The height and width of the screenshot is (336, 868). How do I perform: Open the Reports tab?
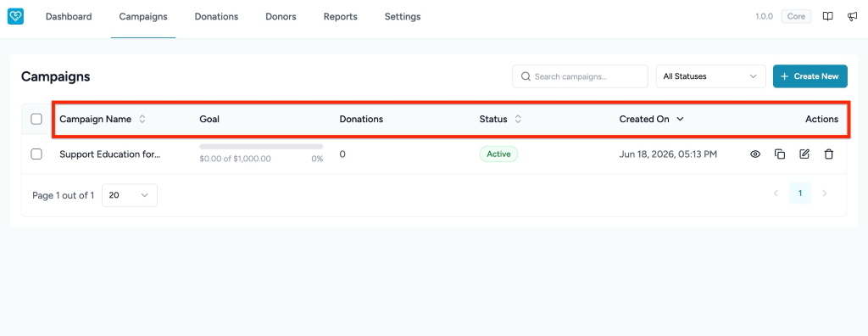pos(341,17)
